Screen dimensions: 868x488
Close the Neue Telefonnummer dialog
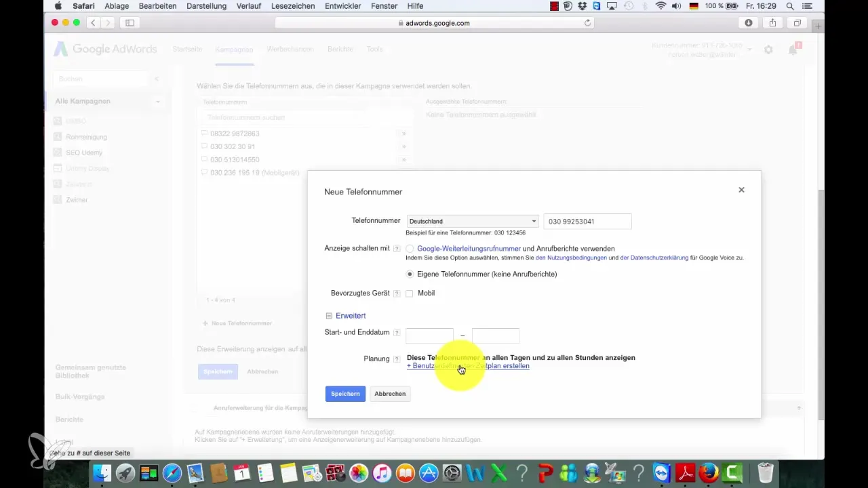741,190
